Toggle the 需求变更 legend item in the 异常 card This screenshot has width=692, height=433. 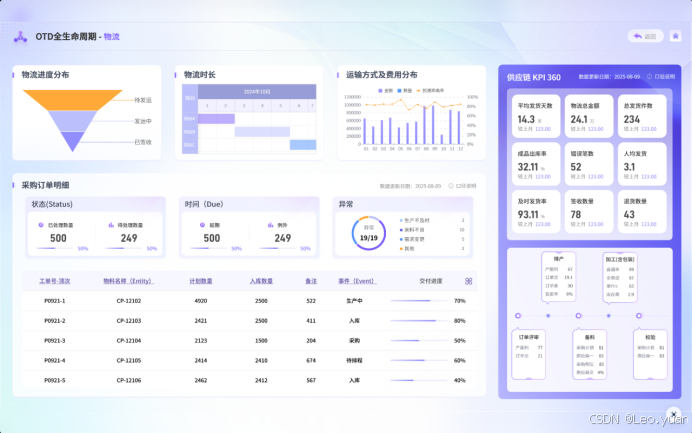click(x=412, y=239)
